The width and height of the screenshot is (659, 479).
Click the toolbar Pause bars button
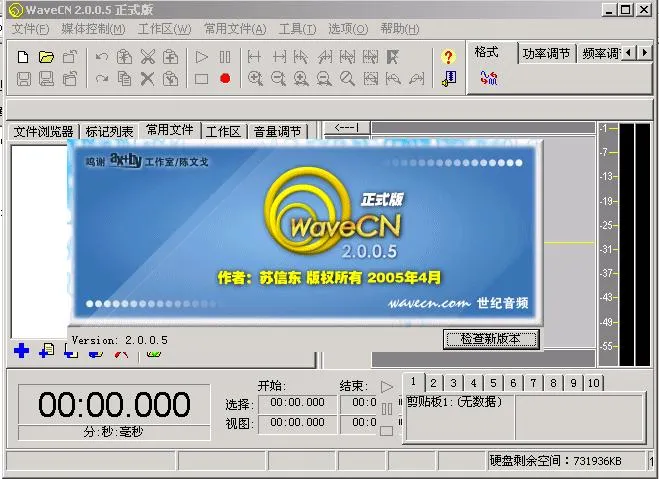point(225,57)
